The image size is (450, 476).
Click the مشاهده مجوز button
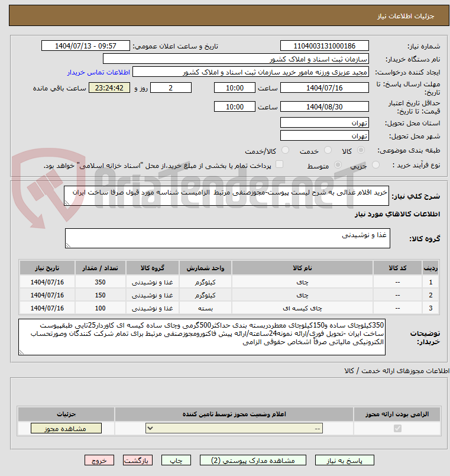point(66,428)
